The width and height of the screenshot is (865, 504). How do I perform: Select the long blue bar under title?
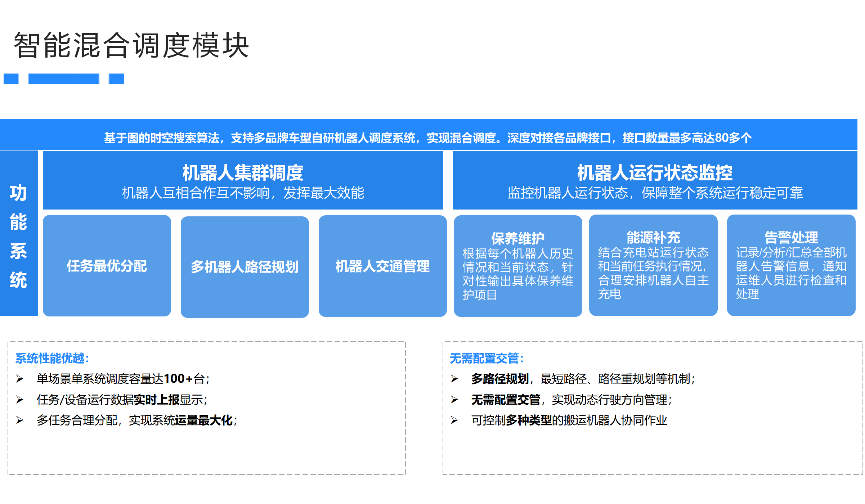pos(63,78)
